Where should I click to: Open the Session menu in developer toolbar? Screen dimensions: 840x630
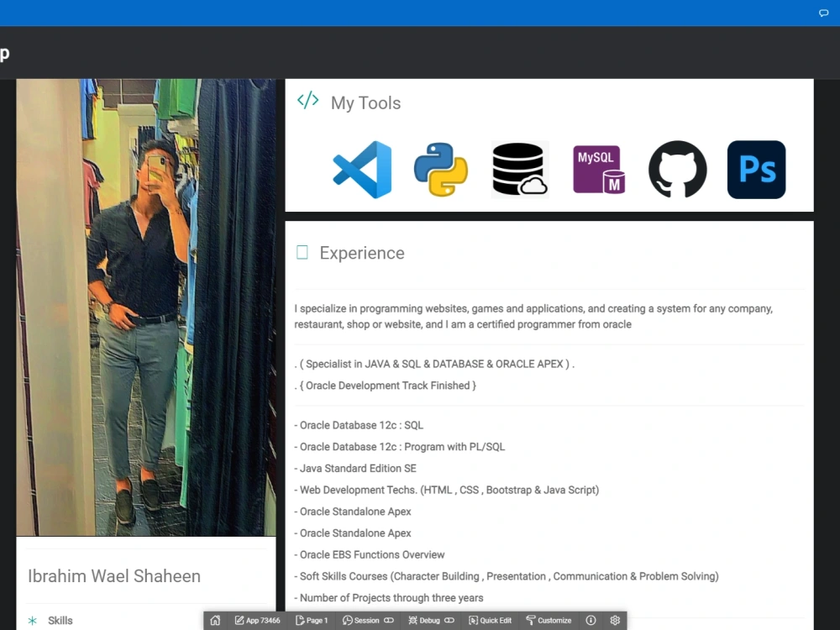point(368,621)
